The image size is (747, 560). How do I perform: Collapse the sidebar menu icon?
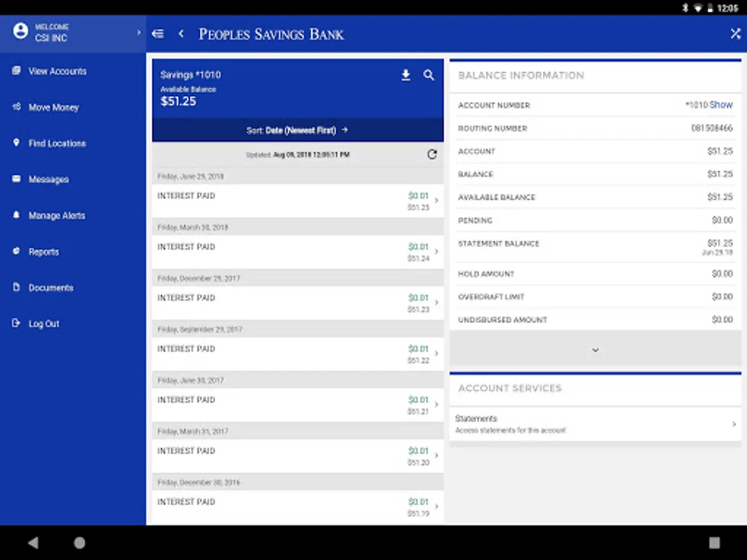coord(158,34)
